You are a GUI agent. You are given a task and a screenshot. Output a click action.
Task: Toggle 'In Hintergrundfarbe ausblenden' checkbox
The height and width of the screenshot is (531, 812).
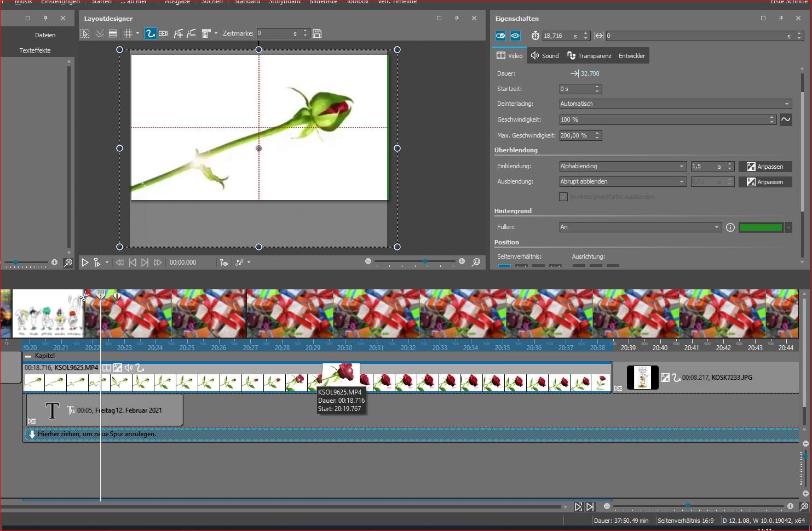[563, 197]
